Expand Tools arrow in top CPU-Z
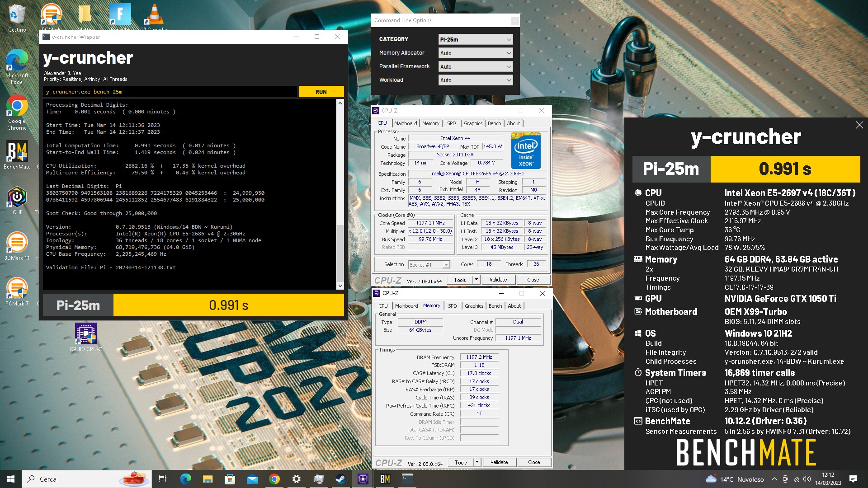 pos(476,280)
